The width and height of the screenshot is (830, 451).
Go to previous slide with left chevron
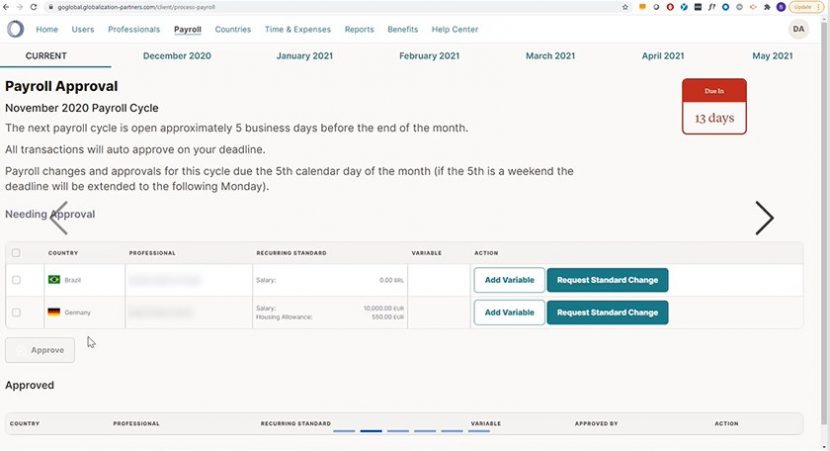(x=59, y=217)
